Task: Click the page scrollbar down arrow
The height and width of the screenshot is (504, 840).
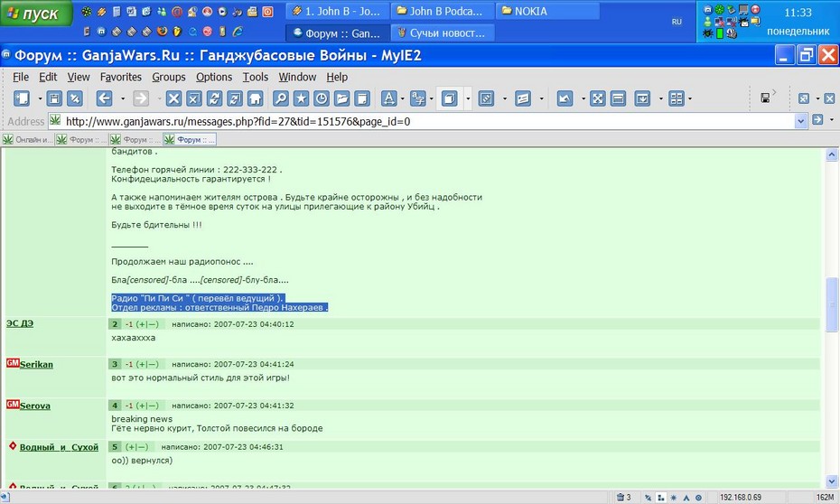Action: (832, 481)
